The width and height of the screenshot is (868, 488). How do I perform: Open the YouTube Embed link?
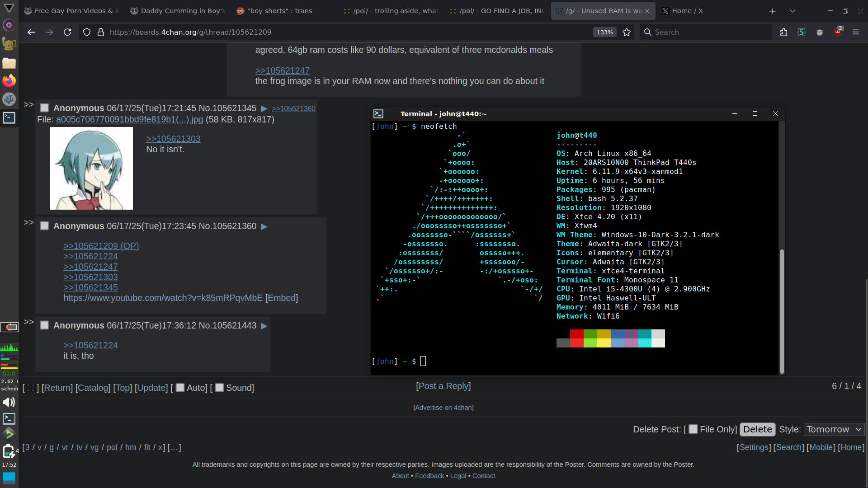[281, 298]
